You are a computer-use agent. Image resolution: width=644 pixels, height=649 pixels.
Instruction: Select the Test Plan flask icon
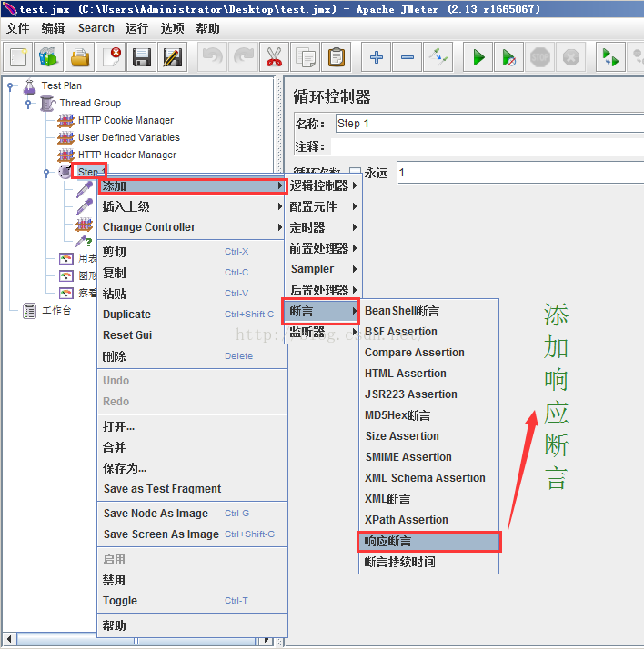click(29, 86)
